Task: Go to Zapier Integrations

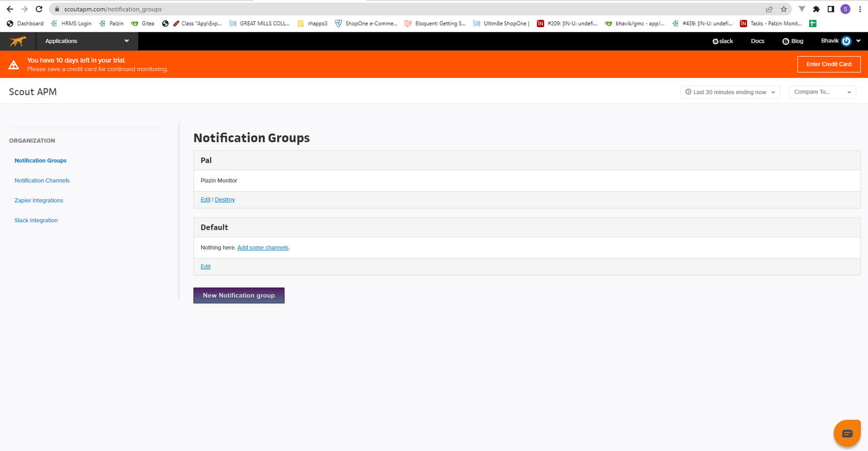Action: click(x=39, y=200)
